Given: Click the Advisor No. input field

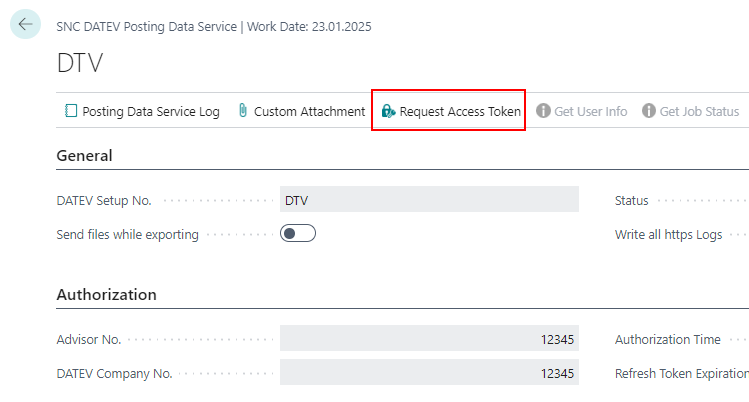Looking at the screenshot, I should [x=429, y=339].
